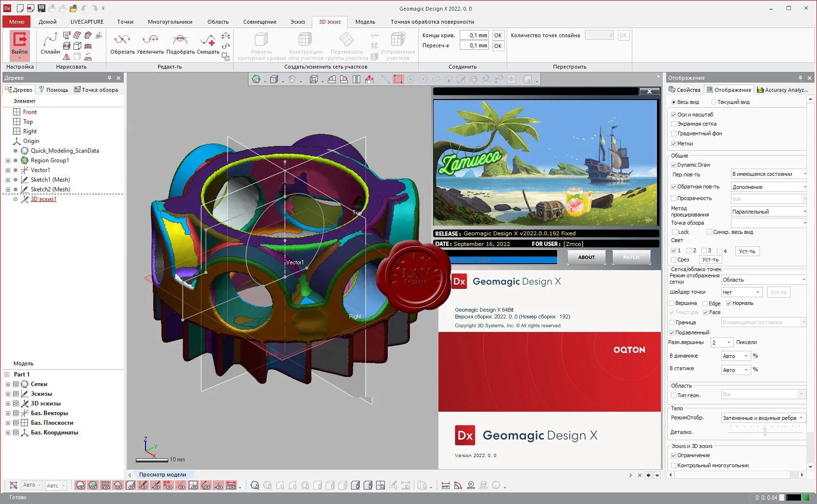
Task: Switch to the Домой ribbon tab
Action: pyautogui.click(x=47, y=22)
